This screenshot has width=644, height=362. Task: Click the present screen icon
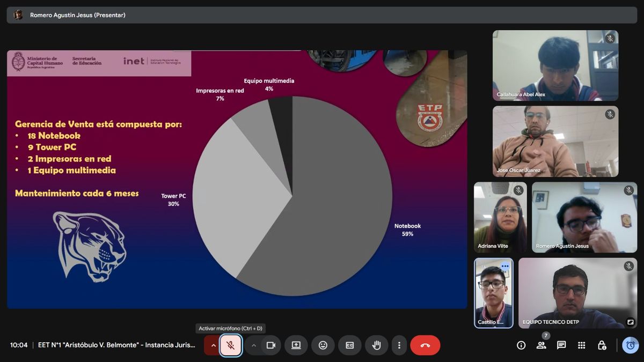296,345
